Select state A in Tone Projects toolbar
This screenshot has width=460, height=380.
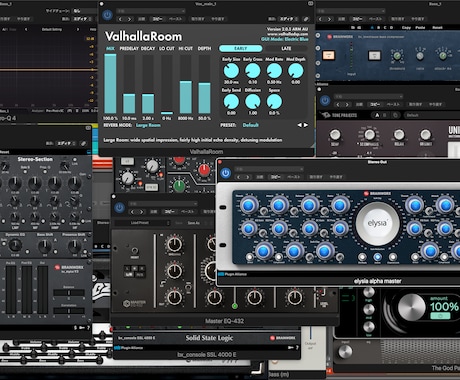coord(377,115)
